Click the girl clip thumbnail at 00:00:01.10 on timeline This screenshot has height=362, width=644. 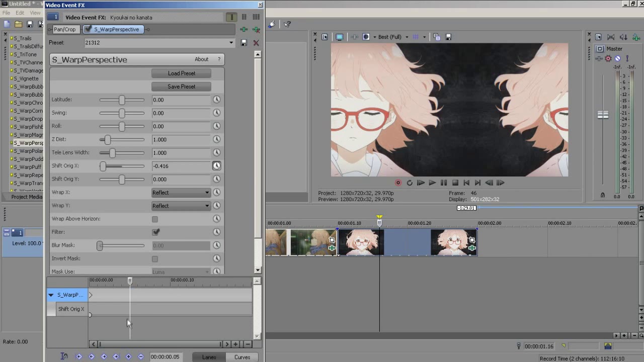tap(361, 242)
